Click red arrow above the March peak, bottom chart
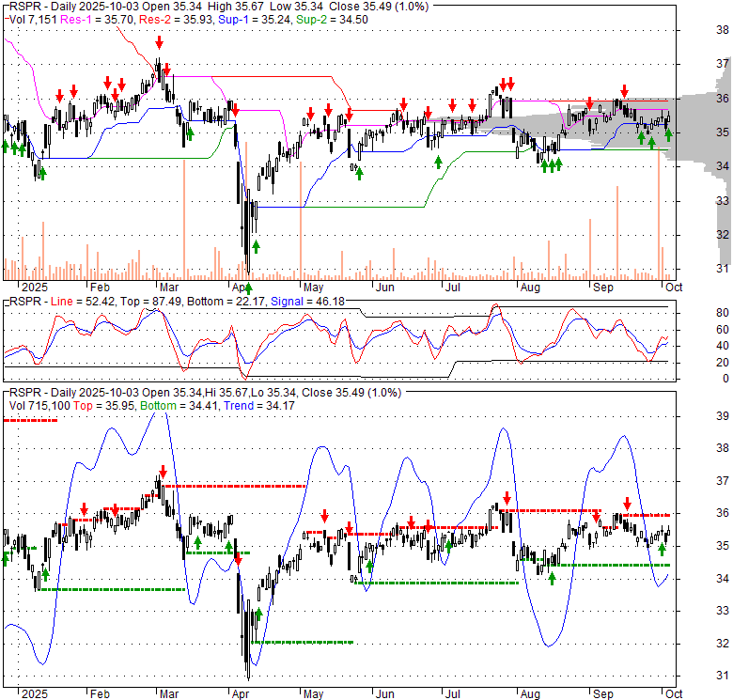This screenshot has height=700, width=733. 163,471
